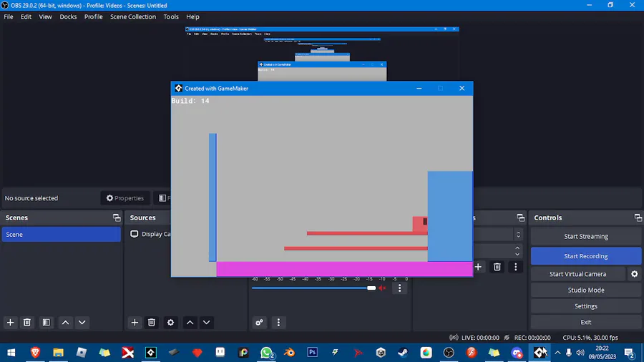Open OBS Settings button

[x=585, y=306]
